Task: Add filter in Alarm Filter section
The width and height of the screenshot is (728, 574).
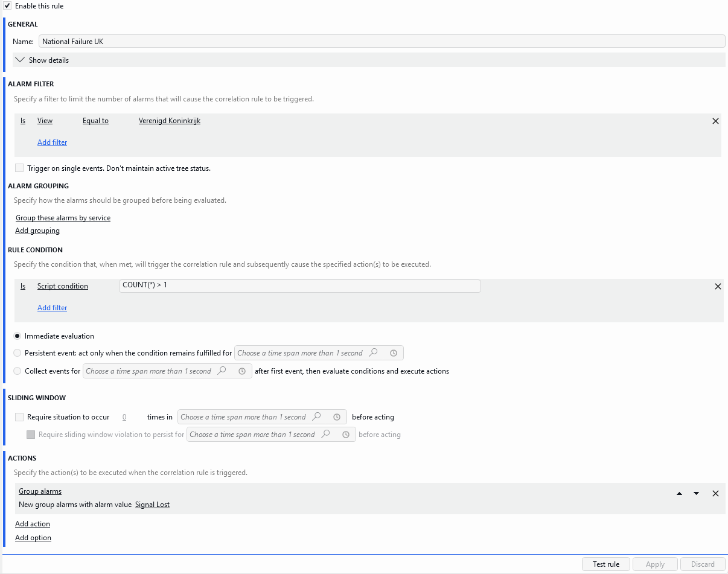Action: tap(52, 142)
